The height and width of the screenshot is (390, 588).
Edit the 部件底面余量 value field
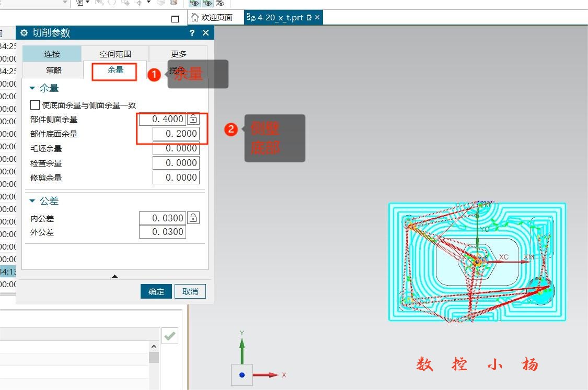(176, 134)
